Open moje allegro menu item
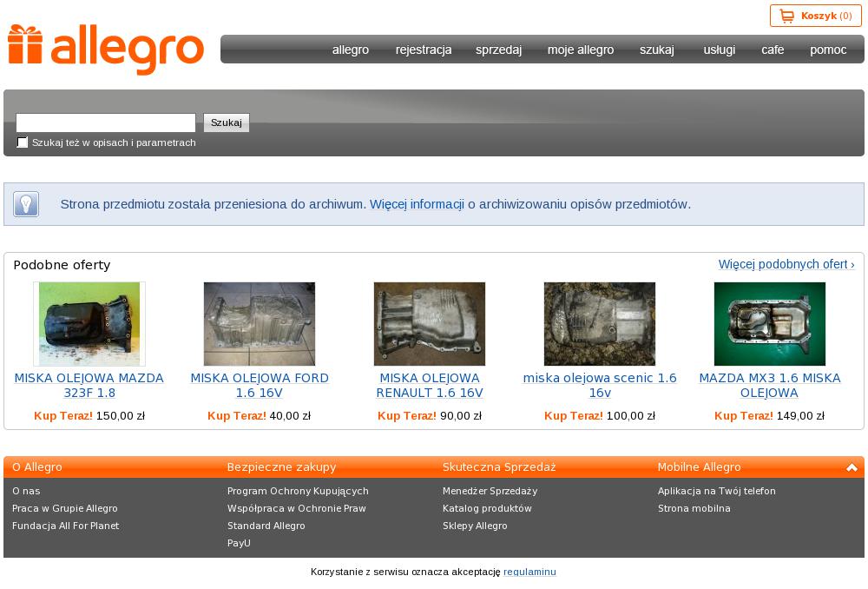The image size is (868, 589). (x=581, y=50)
